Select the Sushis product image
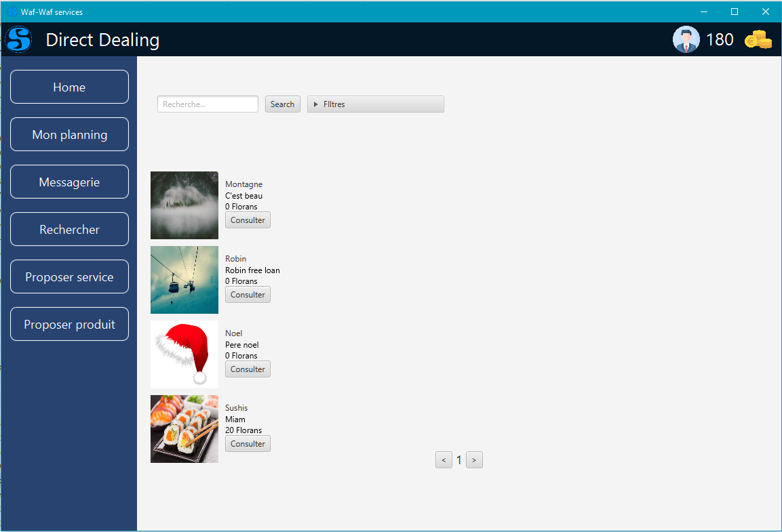This screenshot has width=782, height=532. pyautogui.click(x=184, y=429)
